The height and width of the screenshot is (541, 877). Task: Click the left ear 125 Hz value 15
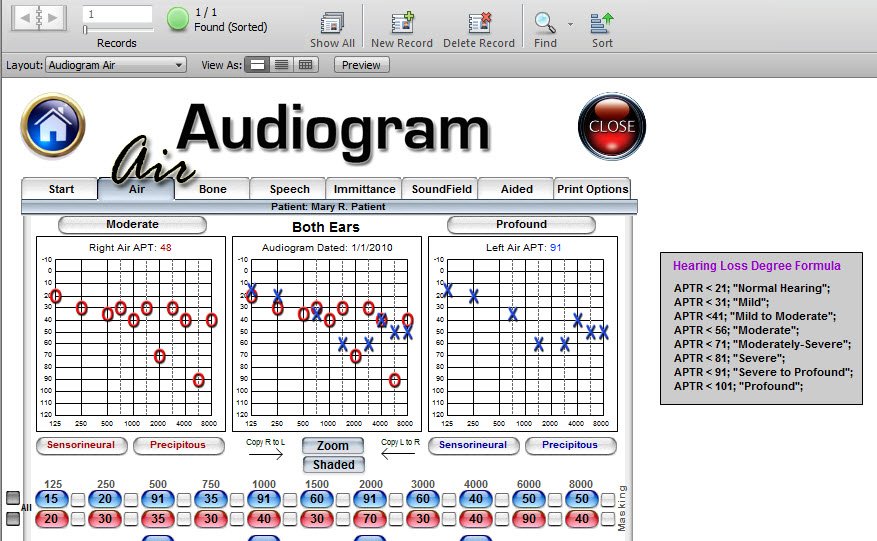(51, 498)
